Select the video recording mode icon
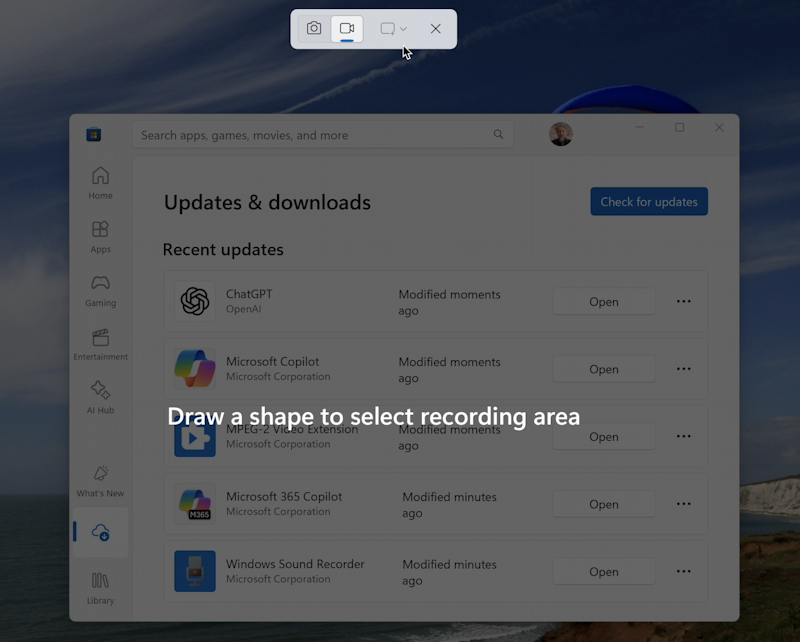The width and height of the screenshot is (800, 642). pyautogui.click(x=347, y=29)
